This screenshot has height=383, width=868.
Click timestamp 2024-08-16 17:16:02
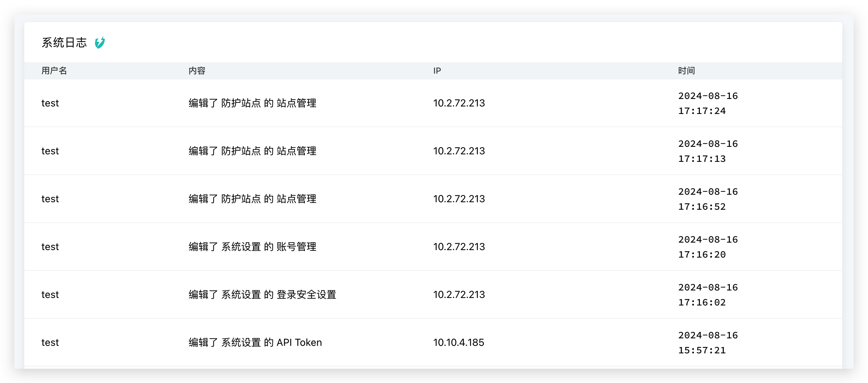tap(708, 295)
